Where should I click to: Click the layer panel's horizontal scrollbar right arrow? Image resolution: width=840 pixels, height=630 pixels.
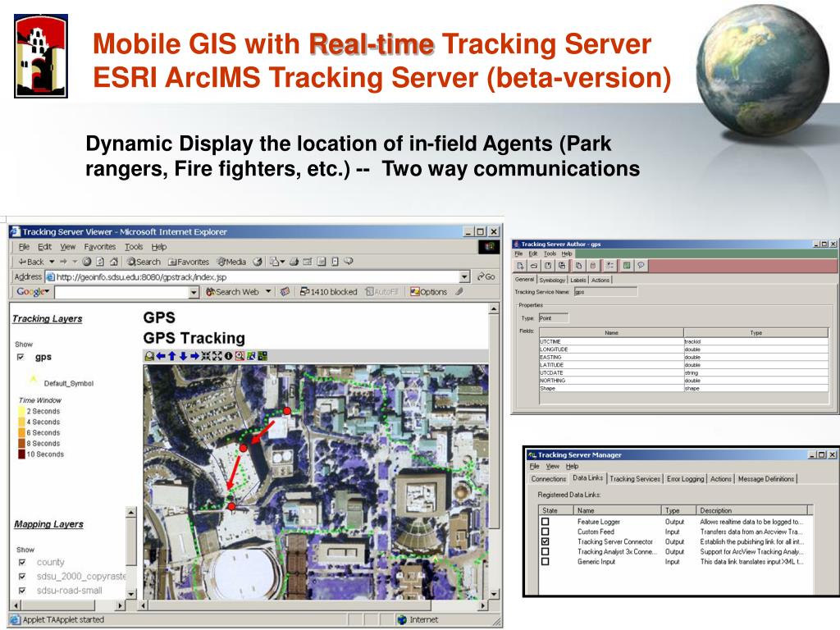120,605
